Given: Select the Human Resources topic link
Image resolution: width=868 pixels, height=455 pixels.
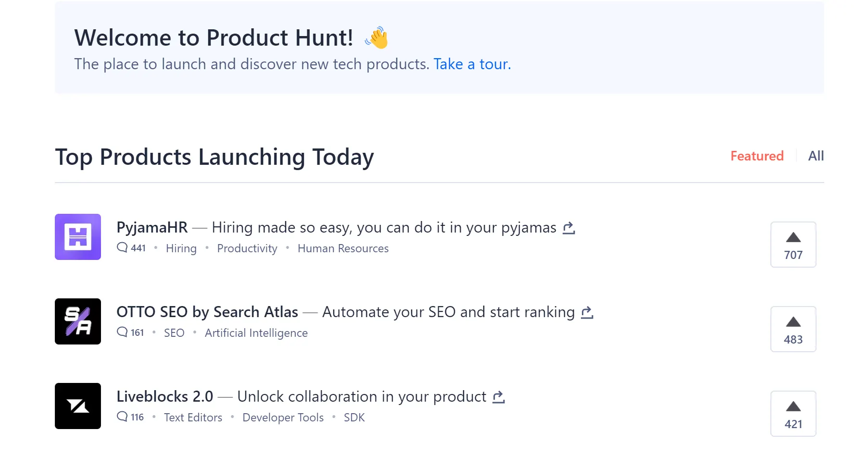Looking at the screenshot, I should (343, 248).
